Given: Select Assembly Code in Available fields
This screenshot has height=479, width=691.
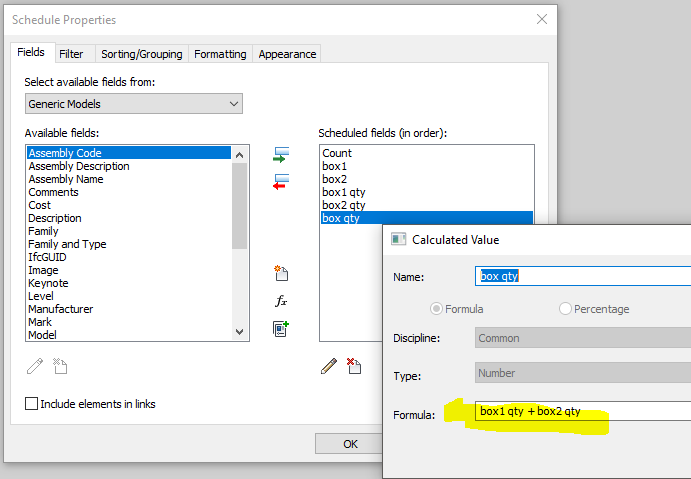Looking at the screenshot, I should [129, 153].
